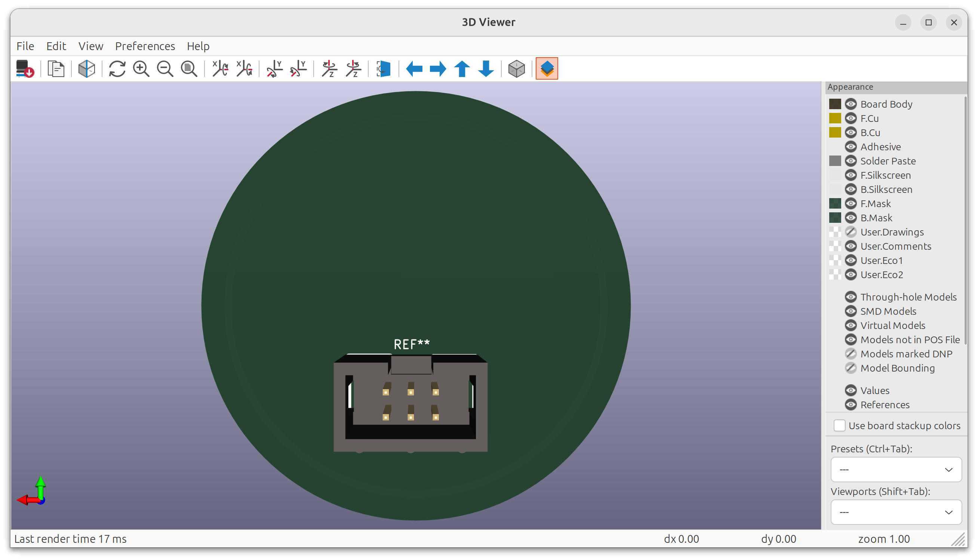
Task: Toggle F.Mask layer eye
Action: [851, 204]
